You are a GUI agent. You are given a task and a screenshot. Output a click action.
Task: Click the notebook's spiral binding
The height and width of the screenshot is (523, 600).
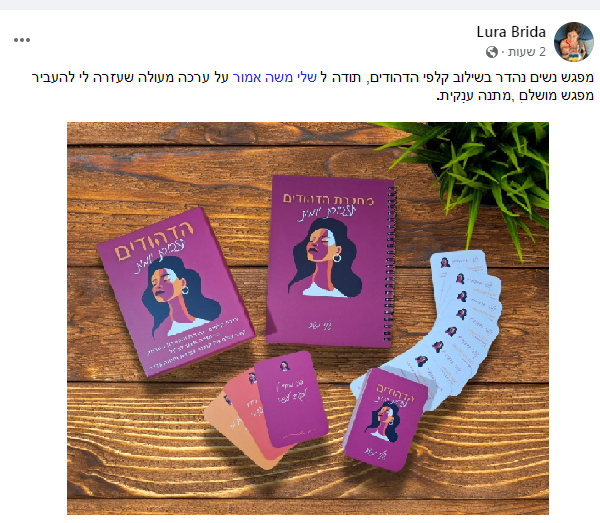(390, 262)
